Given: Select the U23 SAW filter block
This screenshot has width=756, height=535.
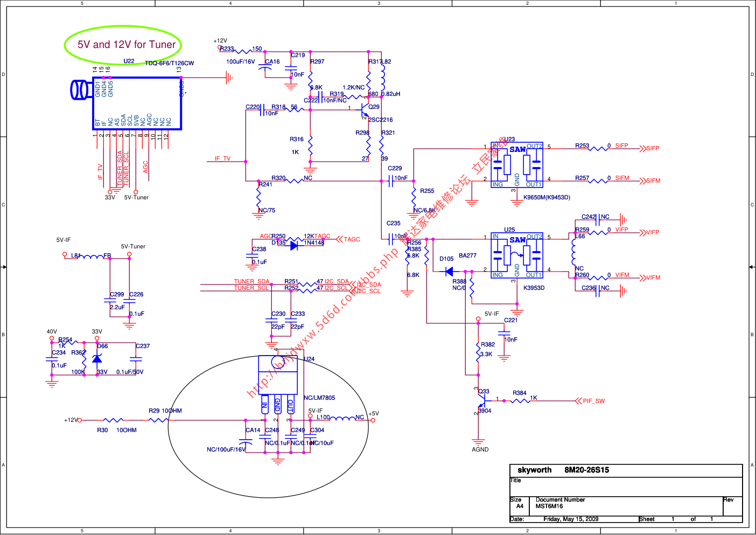Looking at the screenshot, I should pyautogui.click(x=516, y=165).
